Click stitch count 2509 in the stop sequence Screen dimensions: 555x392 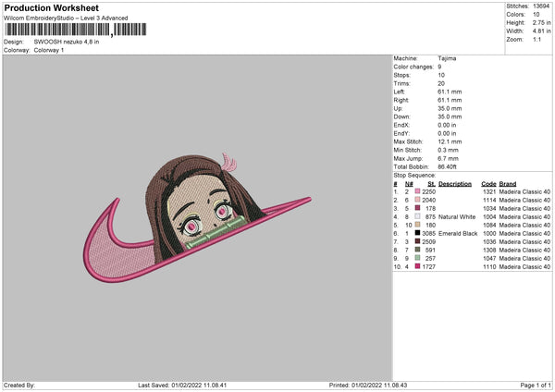click(x=428, y=241)
